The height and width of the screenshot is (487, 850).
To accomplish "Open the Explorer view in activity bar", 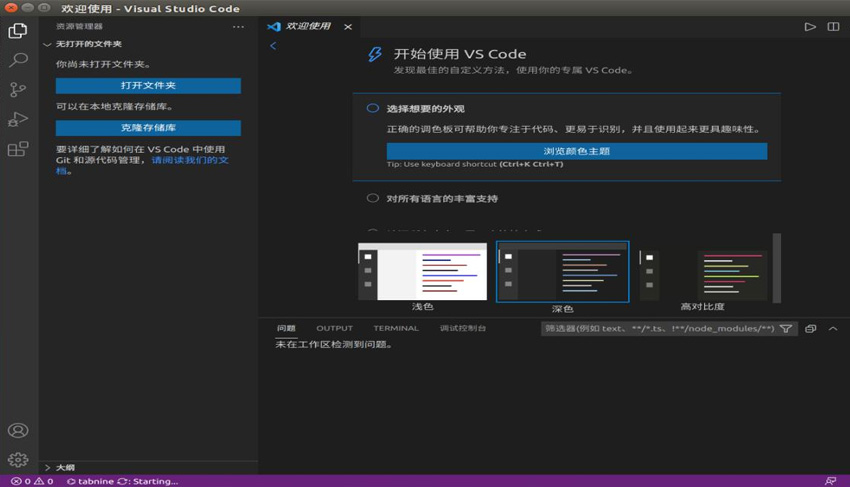I will point(17,30).
